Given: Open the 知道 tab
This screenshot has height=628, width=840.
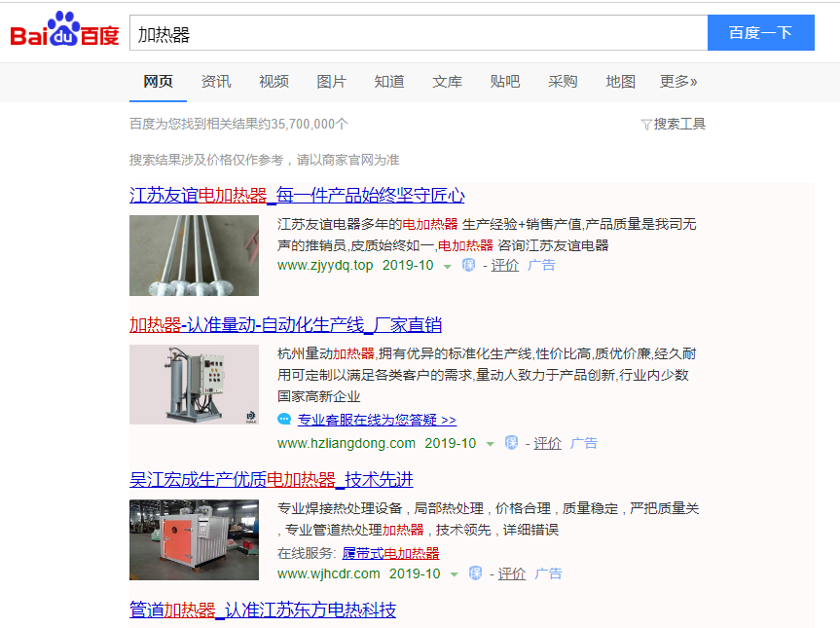Looking at the screenshot, I should click(x=389, y=82).
